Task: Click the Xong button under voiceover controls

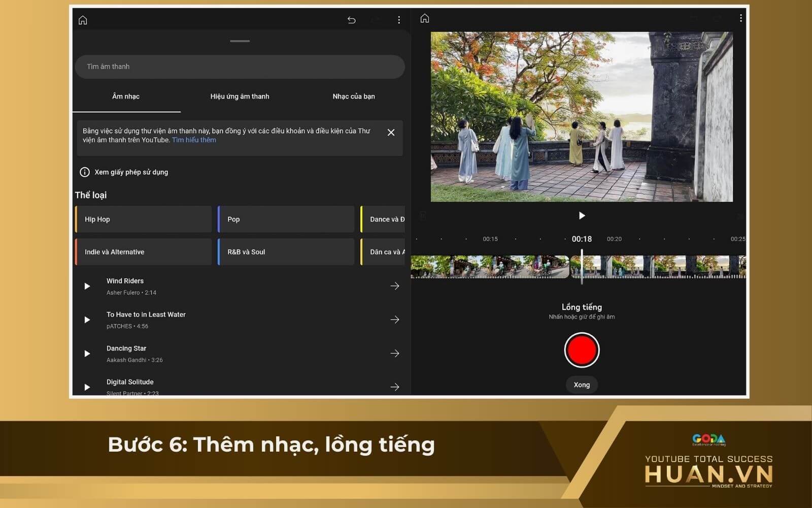Action: click(x=582, y=385)
